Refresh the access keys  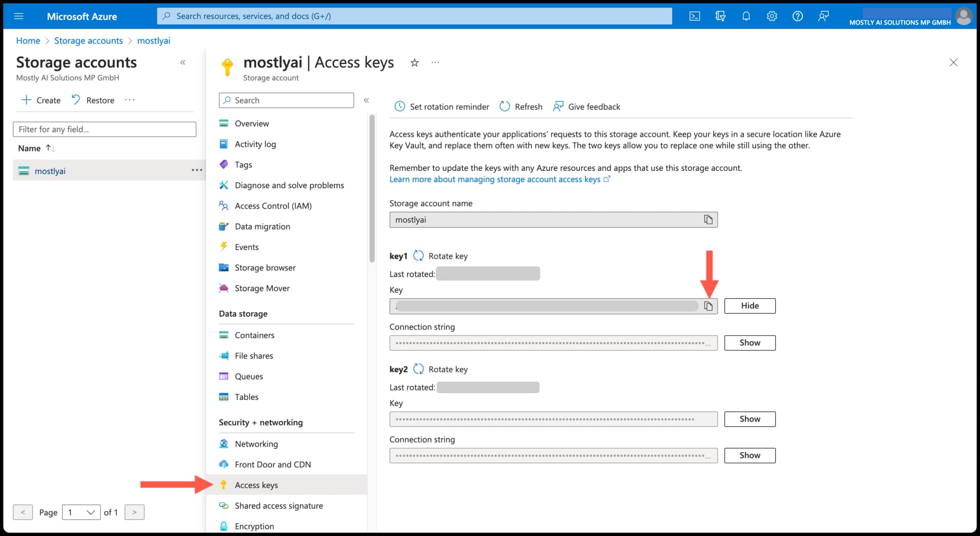pos(521,106)
